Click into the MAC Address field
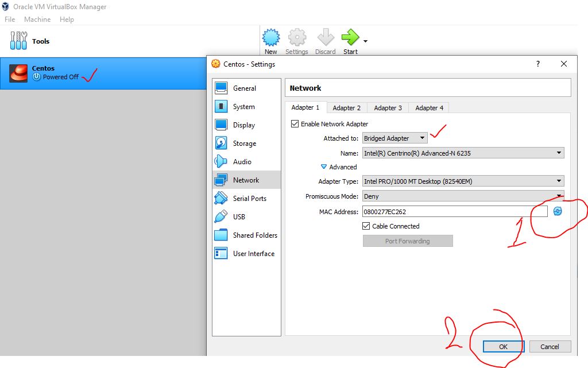 [x=455, y=211]
